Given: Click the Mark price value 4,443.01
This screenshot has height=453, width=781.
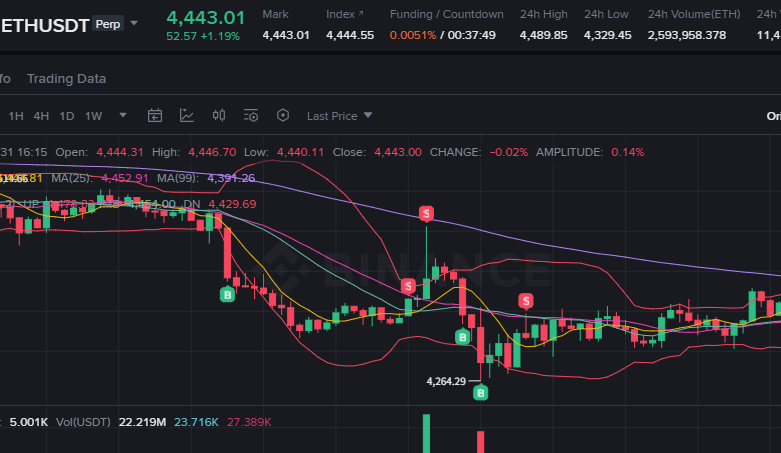Looking at the screenshot, I should pos(286,35).
